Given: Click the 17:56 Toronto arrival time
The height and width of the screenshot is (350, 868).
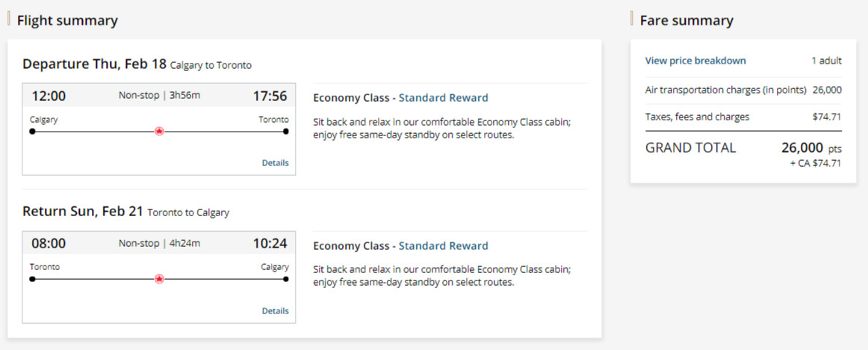Looking at the screenshot, I should point(270,96).
